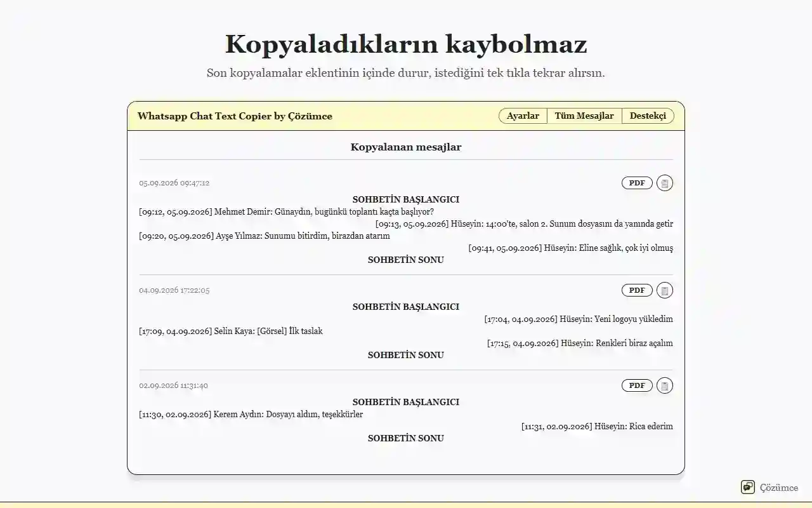
Task: Select Selin Kaya's İlk taslak message
Action: (231, 331)
